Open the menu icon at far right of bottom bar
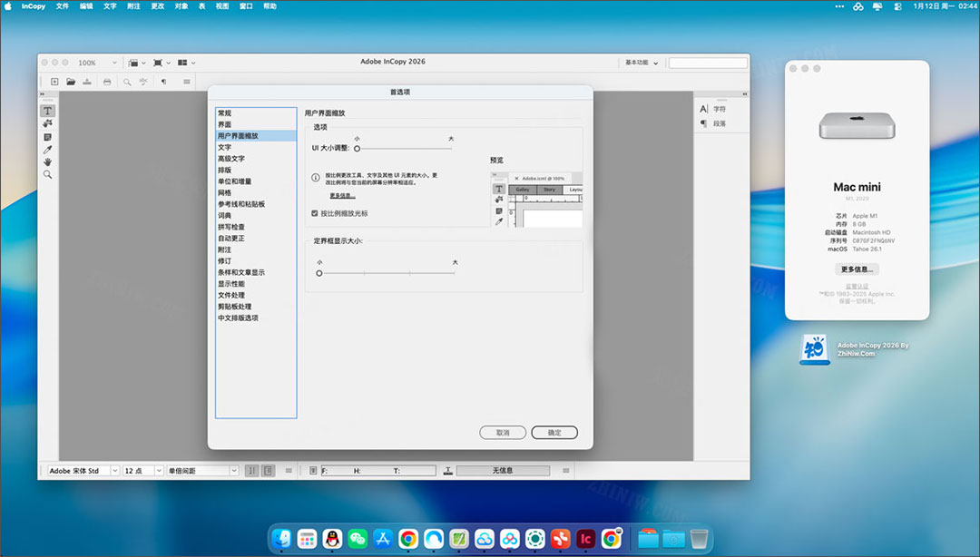Viewport: 980px width, 557px height. (x=565, y=471)
